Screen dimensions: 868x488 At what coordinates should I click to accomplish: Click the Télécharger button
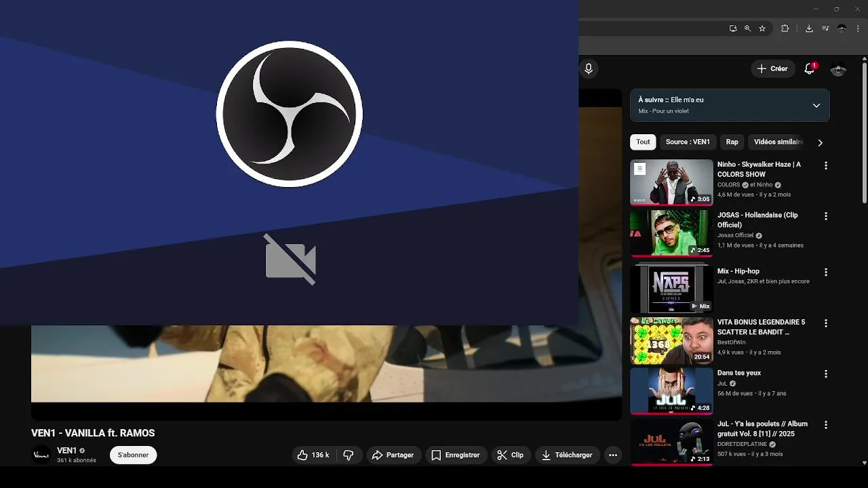point(567,455)
